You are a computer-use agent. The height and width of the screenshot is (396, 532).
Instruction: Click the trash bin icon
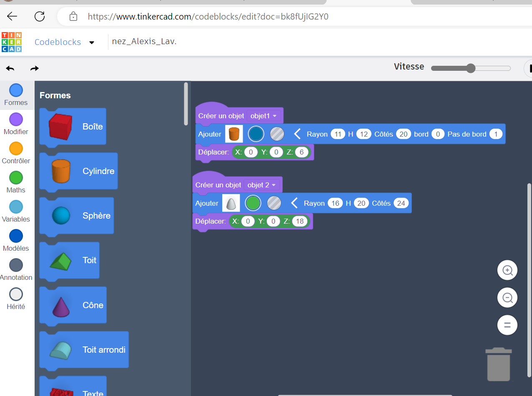pyautogui.click(x=499, y=364)
